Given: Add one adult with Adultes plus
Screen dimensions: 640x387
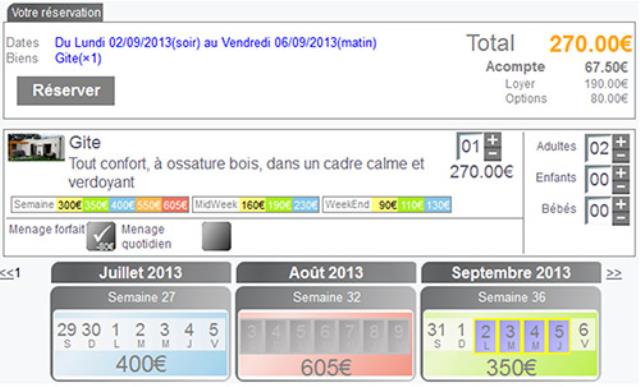Looking at the screenshot, I should click(621, 142).
